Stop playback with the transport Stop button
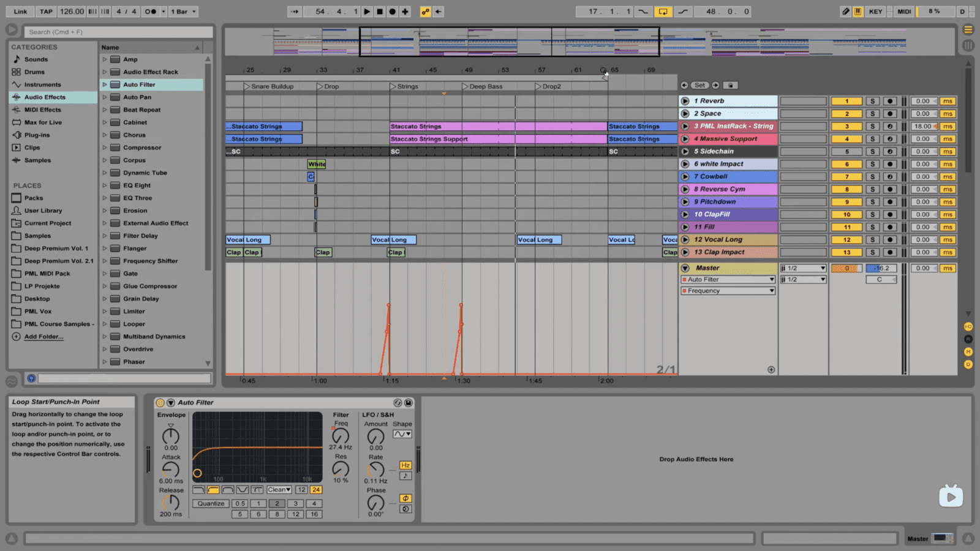Image resolution: width=980 pixels, height=551 pixels. pyautogui.click(x=380, y=12)
